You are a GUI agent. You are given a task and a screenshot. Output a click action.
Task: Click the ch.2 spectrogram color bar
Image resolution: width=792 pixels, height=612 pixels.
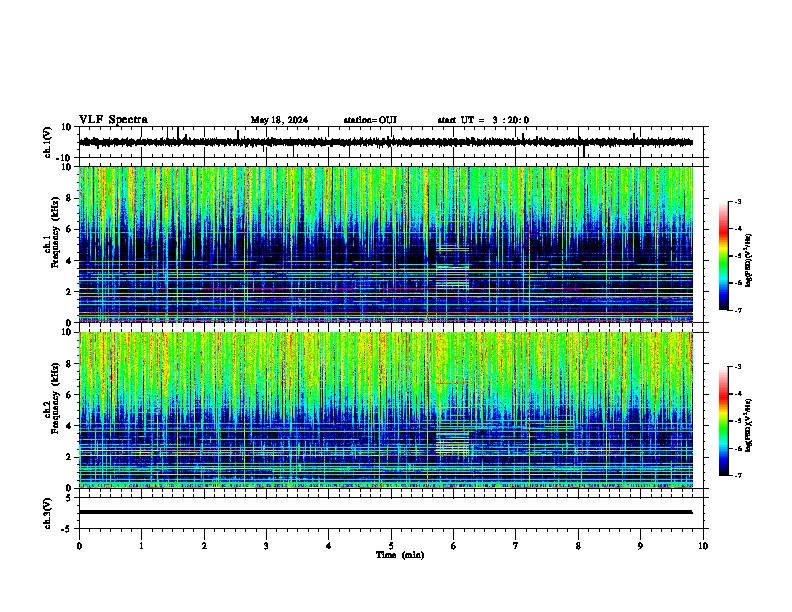[723, 421]
